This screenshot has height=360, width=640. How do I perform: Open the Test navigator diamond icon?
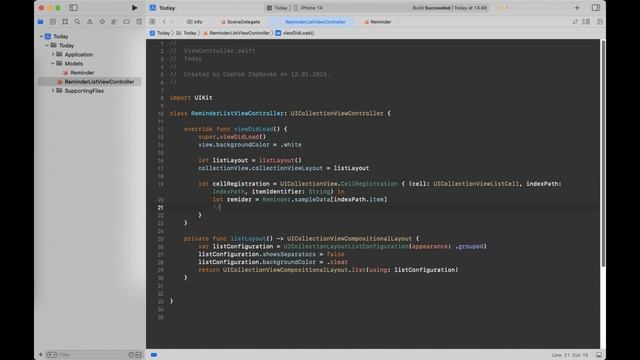(x=102, y=22)
